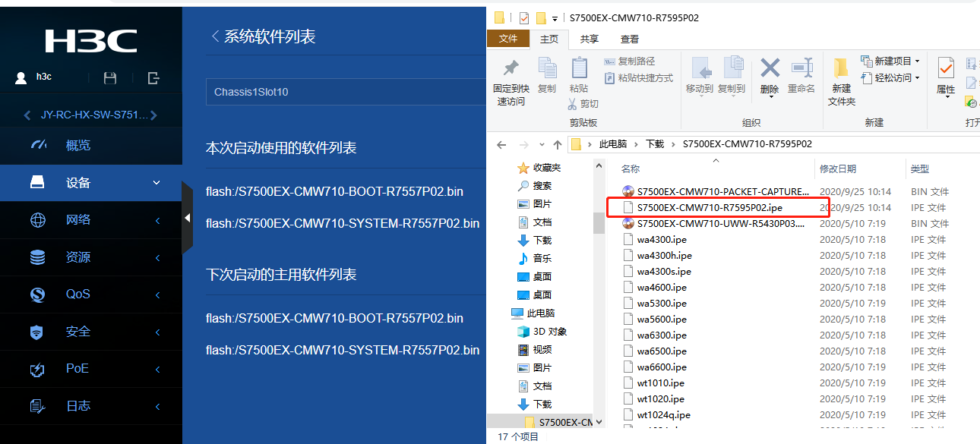
Task: Expand the 日志 menu chevron
Action: (x=157, y=406)
